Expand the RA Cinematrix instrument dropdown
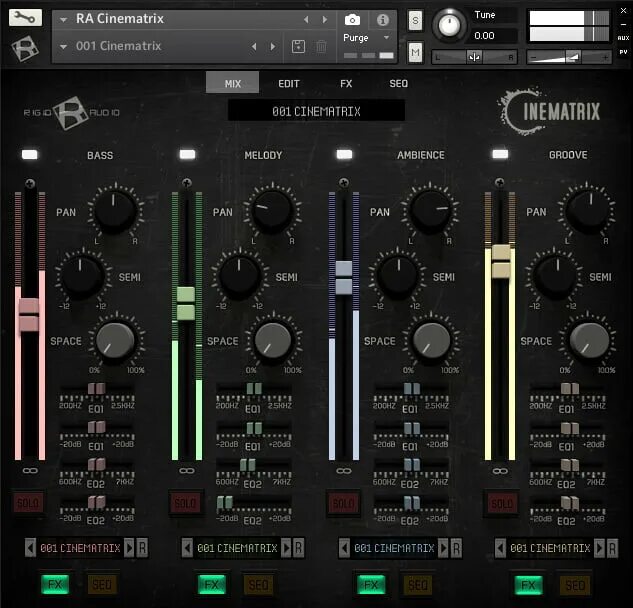This screenshot has width=633, height=608. pyautogui.click(x=63, y=19)
